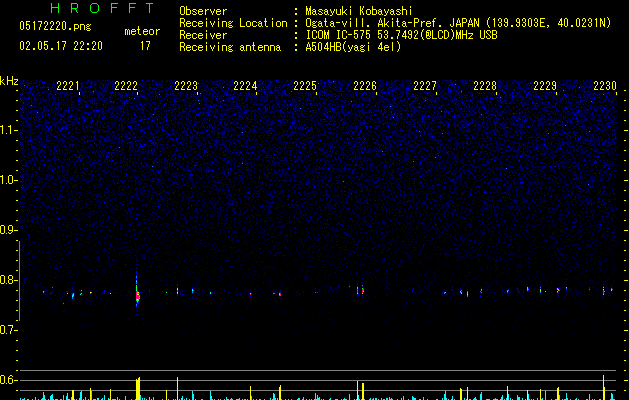
Task: Click the Receiving antenna label
Action: (230, 47)
